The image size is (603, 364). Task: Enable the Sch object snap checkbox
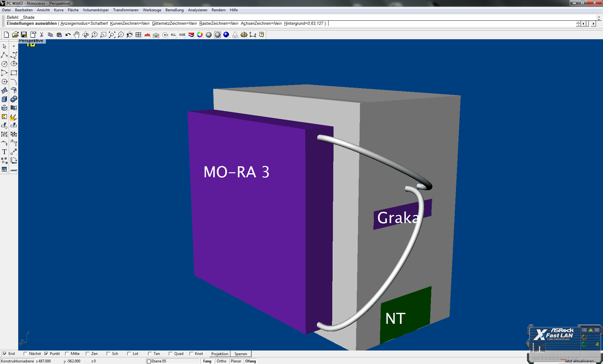pos(108,354)
